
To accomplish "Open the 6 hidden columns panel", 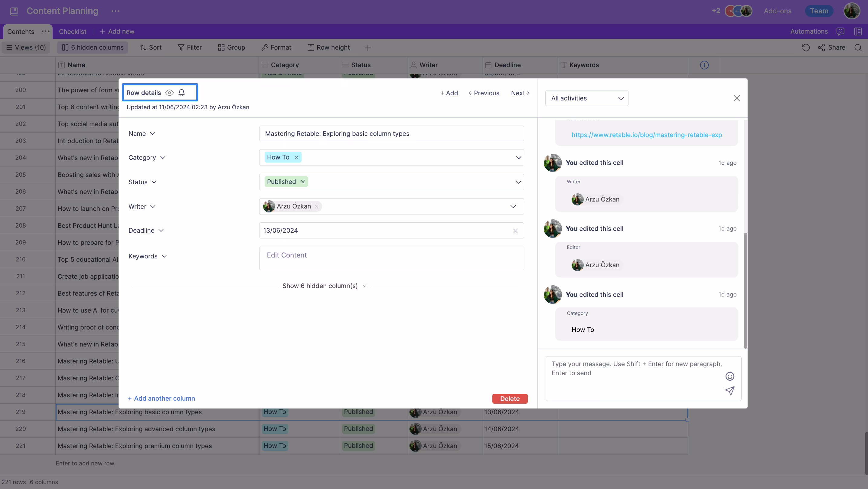I will pos(93,48).
